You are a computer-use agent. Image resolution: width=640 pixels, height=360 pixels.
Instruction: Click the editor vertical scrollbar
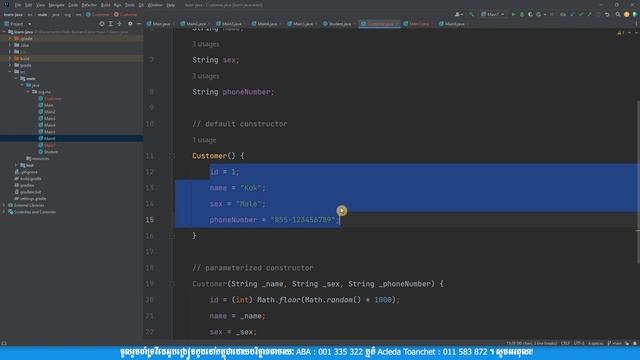click(x=638, y=182)
